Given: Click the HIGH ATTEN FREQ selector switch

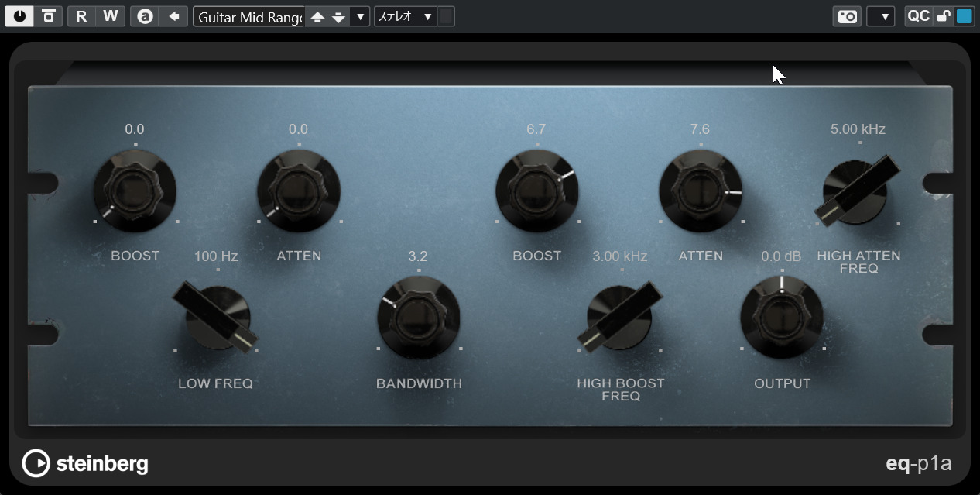Looking at the screenshot, I should (x=858, y=191).
